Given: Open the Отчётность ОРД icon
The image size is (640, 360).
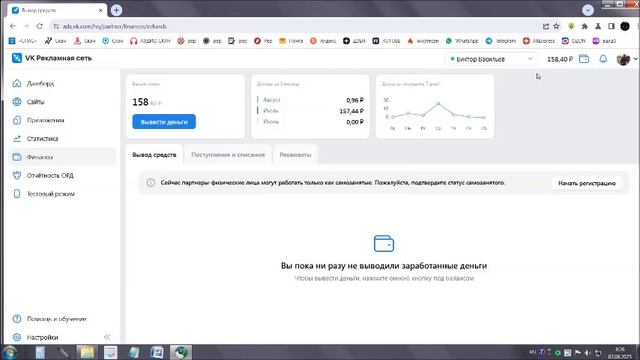Looking at the screenshot, I should point(17,175).
